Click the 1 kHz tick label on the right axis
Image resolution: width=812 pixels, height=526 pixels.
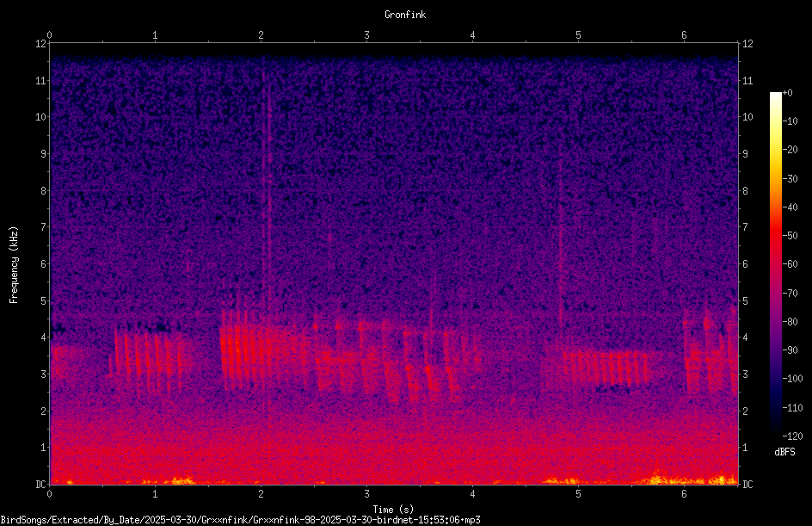[745, 448]
